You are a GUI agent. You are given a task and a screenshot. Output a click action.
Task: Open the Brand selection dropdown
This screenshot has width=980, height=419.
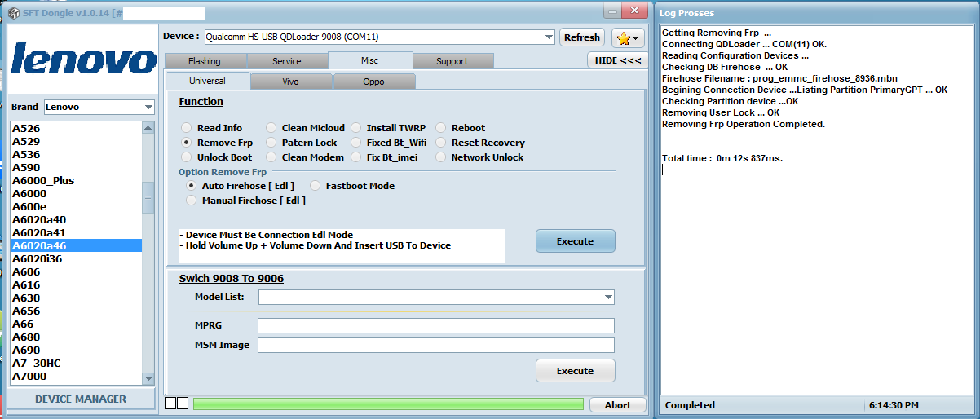(148, 107)
